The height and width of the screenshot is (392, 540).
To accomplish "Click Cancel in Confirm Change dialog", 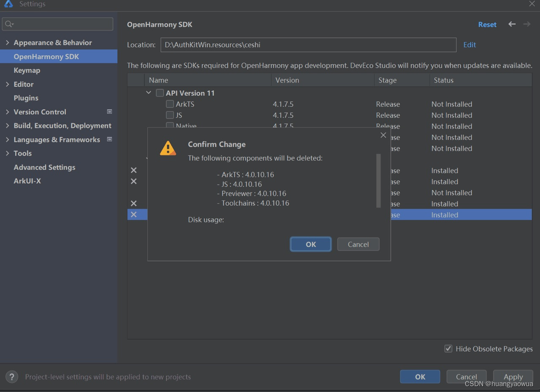I will [x=358, y=244].
